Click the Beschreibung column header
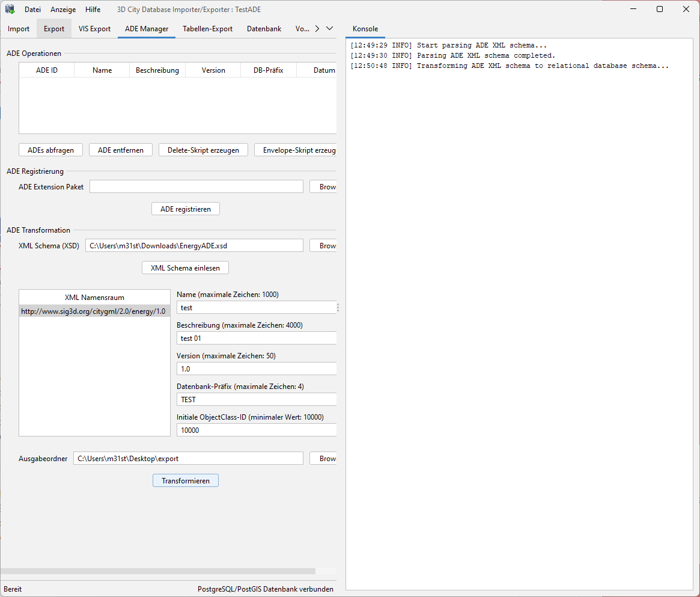Screen dimensions: 700x597 click(157, 70)
